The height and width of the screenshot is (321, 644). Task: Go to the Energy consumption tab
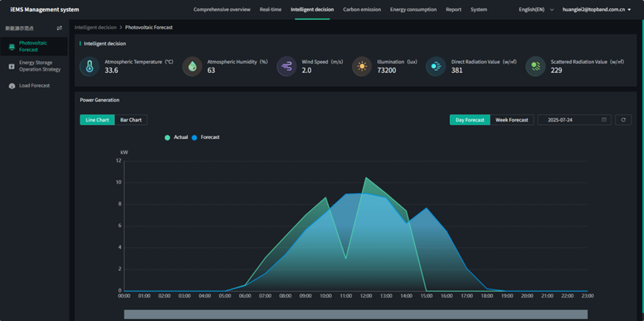pyautogui.click(x=413, y=10)
